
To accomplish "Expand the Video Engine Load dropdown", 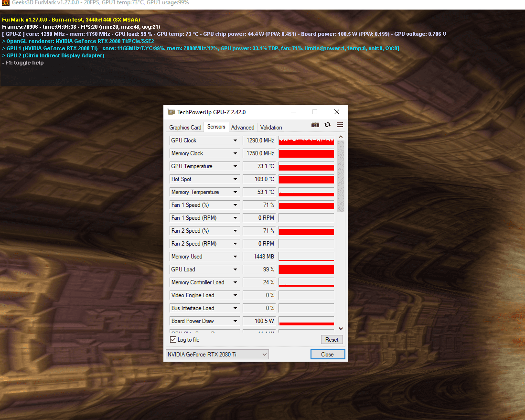I will point(236,295).
